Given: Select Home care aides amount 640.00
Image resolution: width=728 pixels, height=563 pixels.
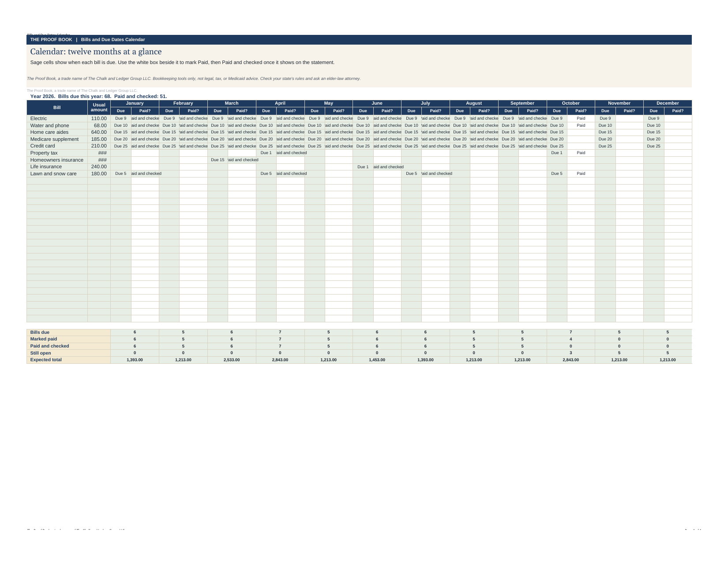Looking at the screenshot, I should coord(99,132).
